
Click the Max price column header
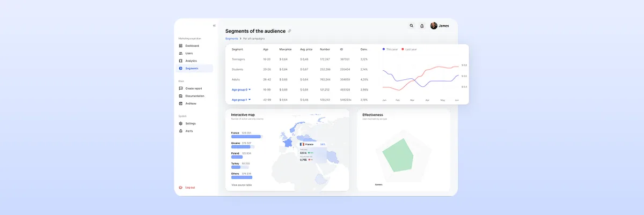coord(285,49)
